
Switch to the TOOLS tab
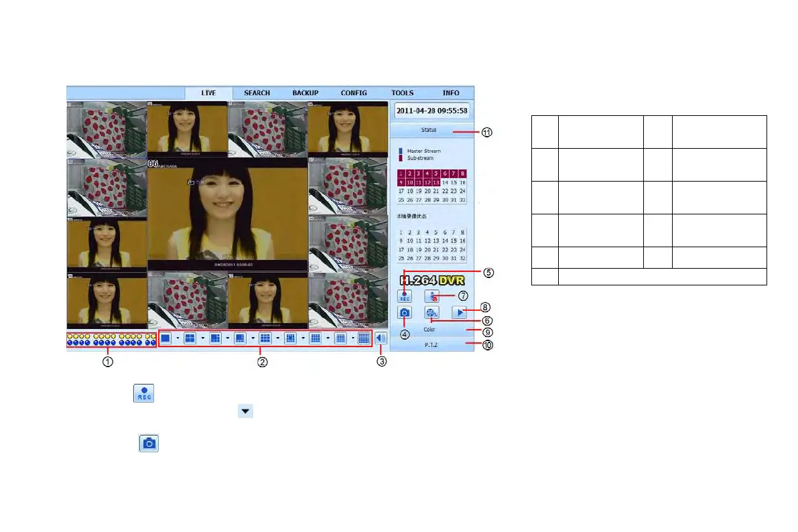(403, 93)
